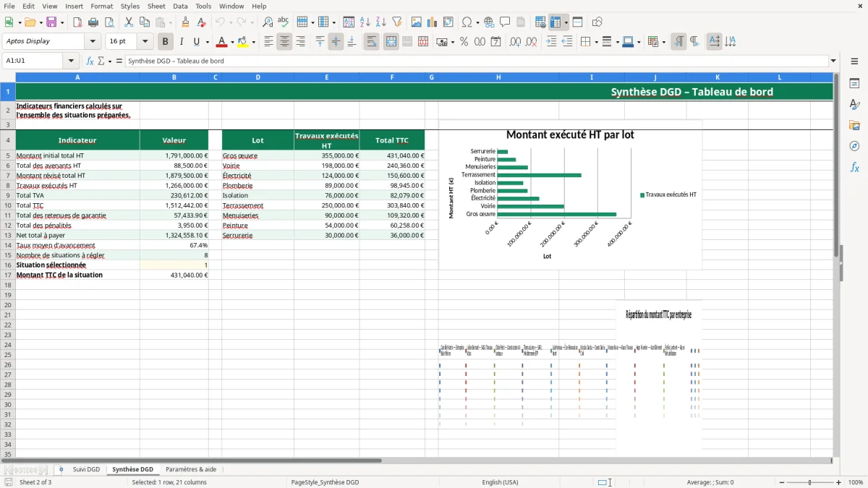Apply red font color swatch
Screen dimensions: 868x488
tap(222, 42)
